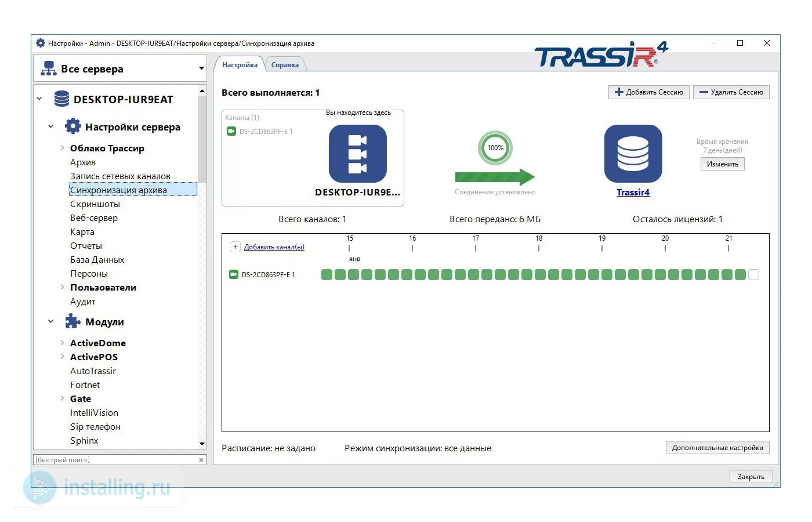Click the Добавить канал(ы) link

(274, 247)
